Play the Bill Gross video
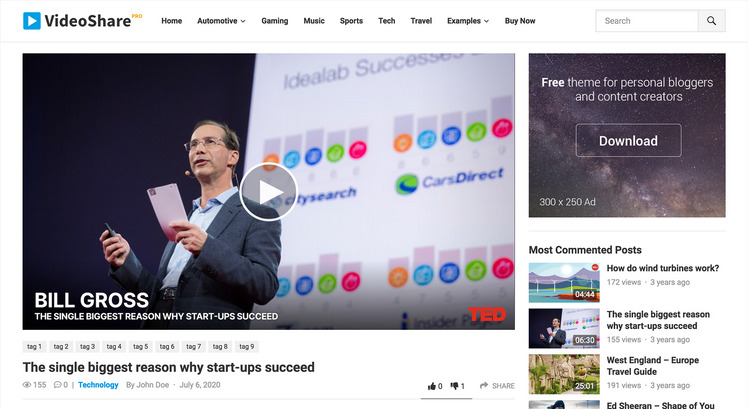The image size is (748, 409). point(268,192)
